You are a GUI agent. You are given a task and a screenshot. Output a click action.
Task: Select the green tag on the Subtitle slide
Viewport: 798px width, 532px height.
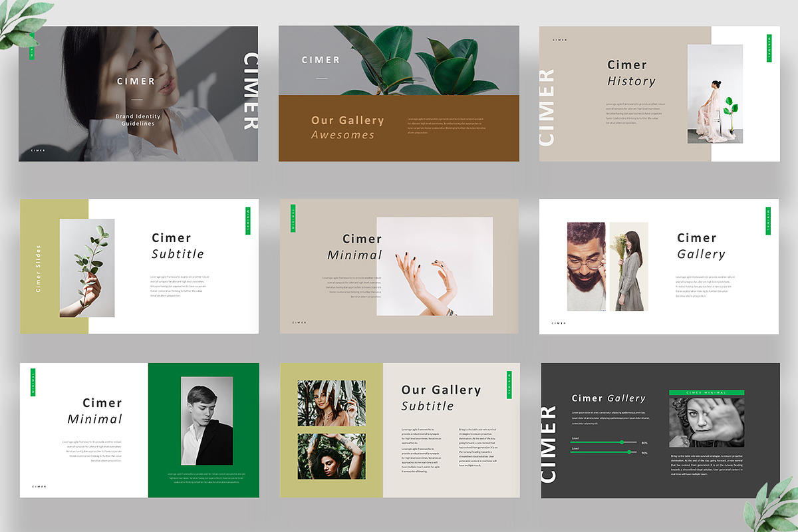(248, 221)
